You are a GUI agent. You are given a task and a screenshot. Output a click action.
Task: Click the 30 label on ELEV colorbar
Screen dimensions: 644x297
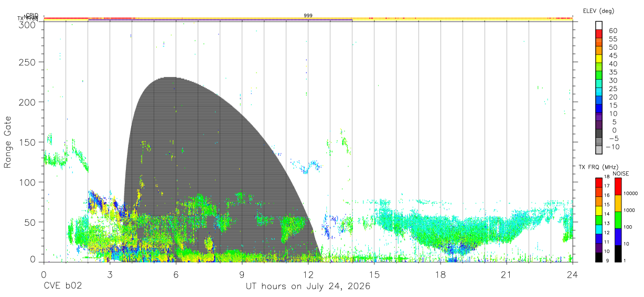pyautogui.click(x=613, y=81)
